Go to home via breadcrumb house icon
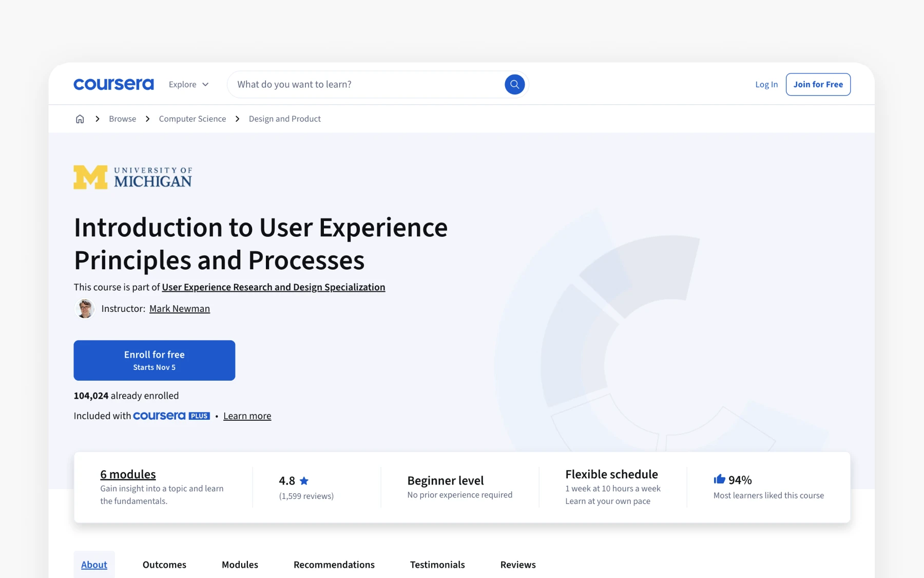The height and width of the screenshot is (578, 924). [80, 119]
